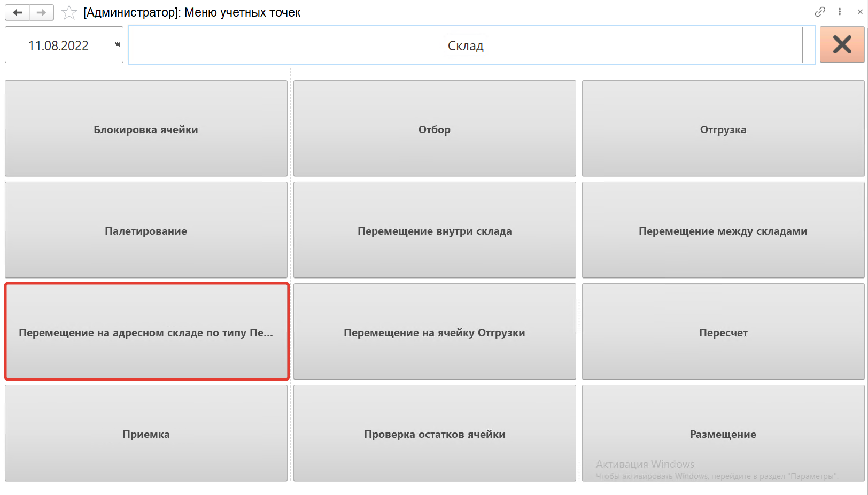
Task: Click the date field showing 11.08.2022
Action: [x=58, y=45]
